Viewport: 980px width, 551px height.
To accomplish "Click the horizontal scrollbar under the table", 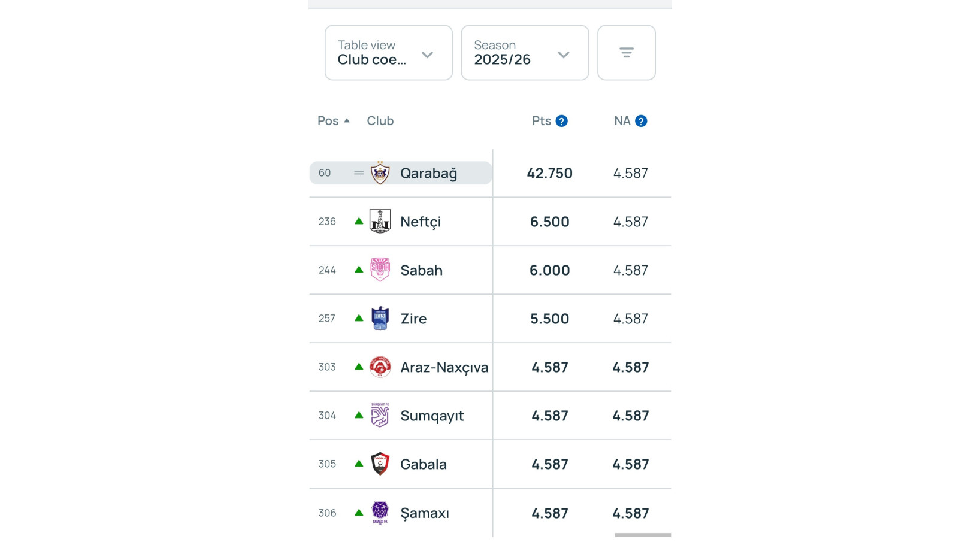I will [x=642, y=535].
